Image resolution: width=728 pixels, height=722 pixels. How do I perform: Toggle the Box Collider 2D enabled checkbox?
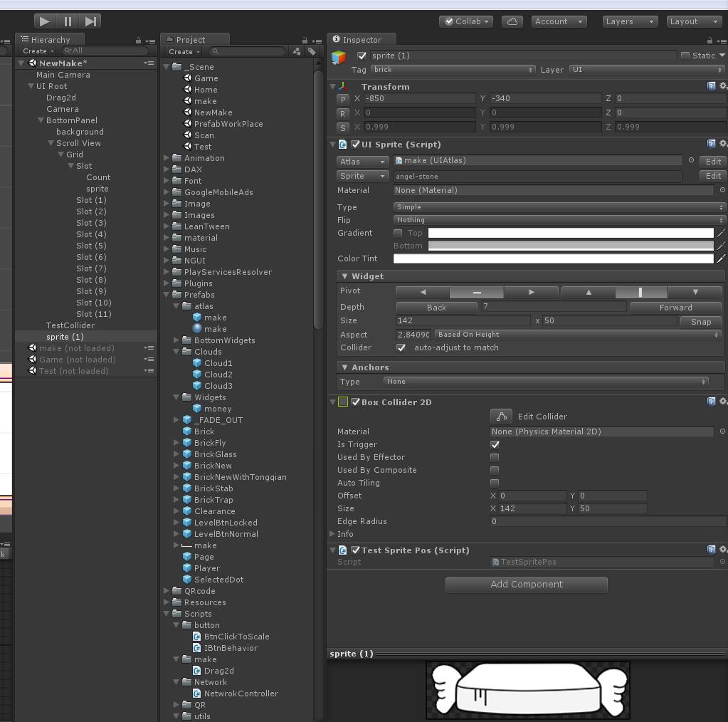pos(356,402)
